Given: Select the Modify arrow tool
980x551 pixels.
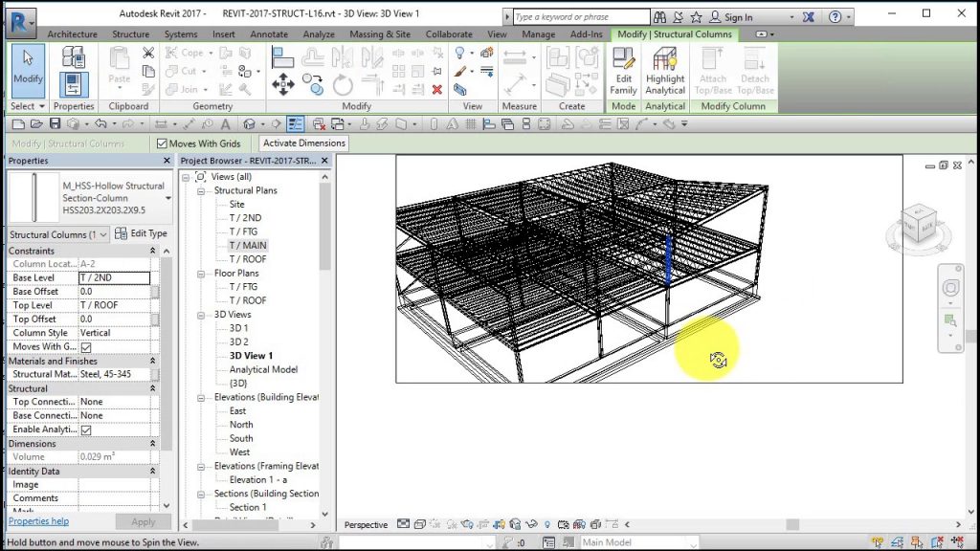Looking at the screenshot, I should [28, 70].
